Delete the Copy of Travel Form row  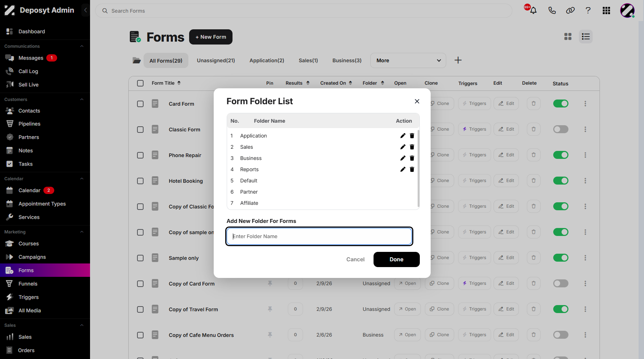pyautogui.click(x=533, y=309)
